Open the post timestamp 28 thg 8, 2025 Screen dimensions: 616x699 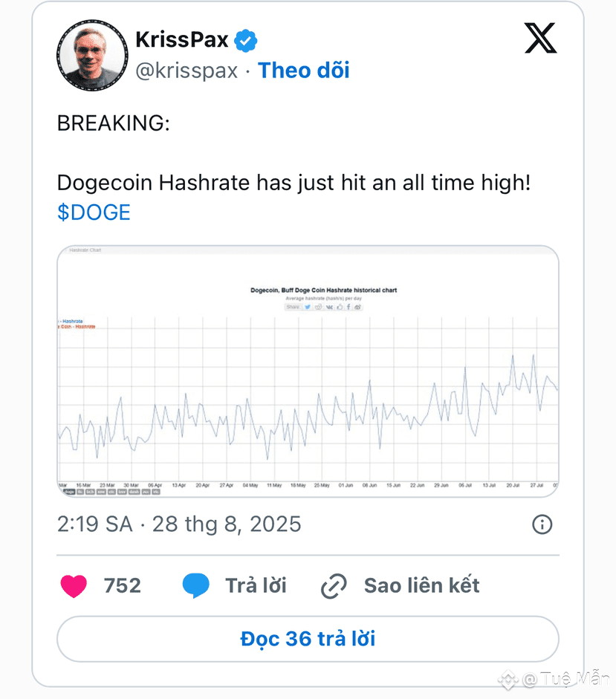click(x=227, y=524)
